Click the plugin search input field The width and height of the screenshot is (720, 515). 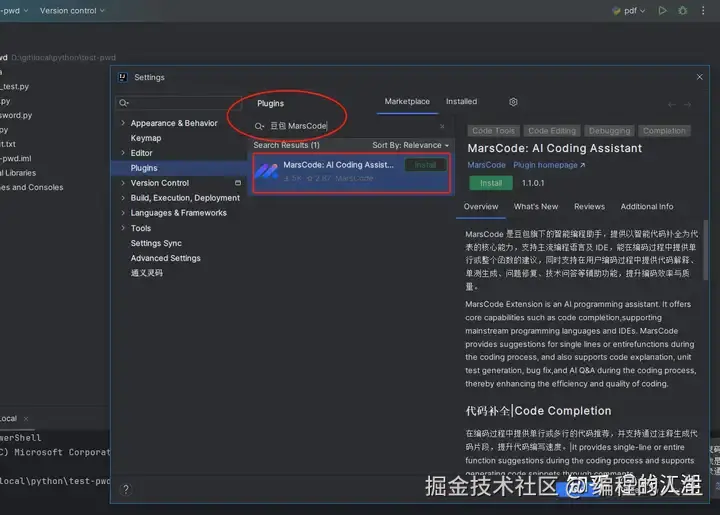(350, 126)
